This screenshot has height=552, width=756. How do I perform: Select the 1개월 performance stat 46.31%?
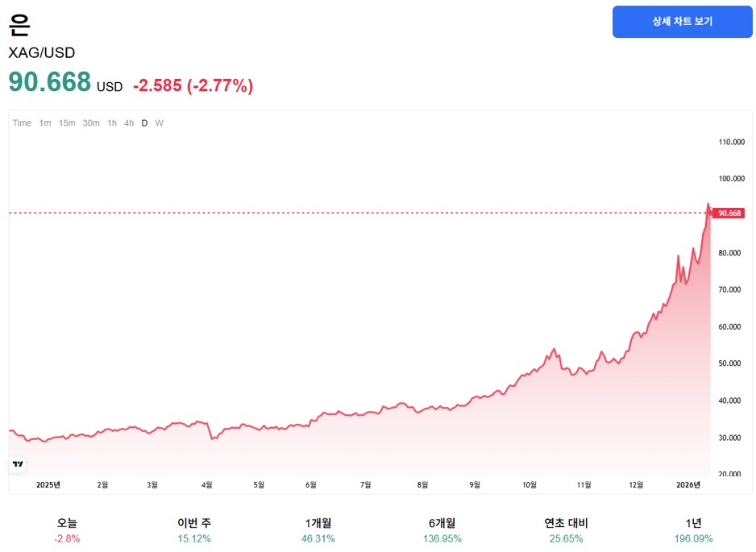(319, 538)
